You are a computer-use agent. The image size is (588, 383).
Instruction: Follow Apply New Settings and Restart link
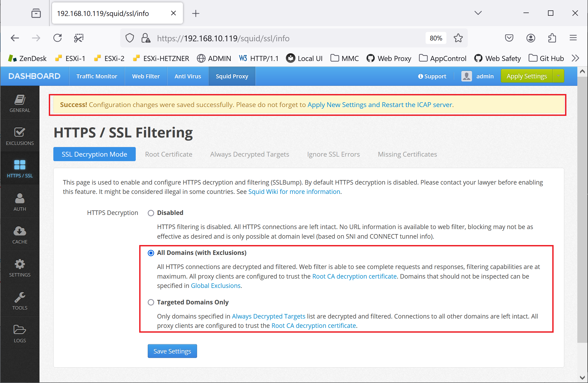click(380, 105)
